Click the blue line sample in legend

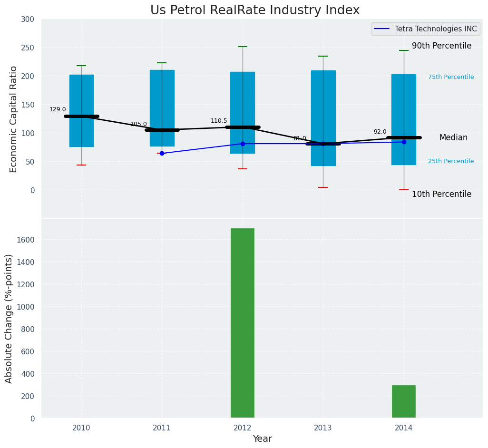tap(382, 29)
